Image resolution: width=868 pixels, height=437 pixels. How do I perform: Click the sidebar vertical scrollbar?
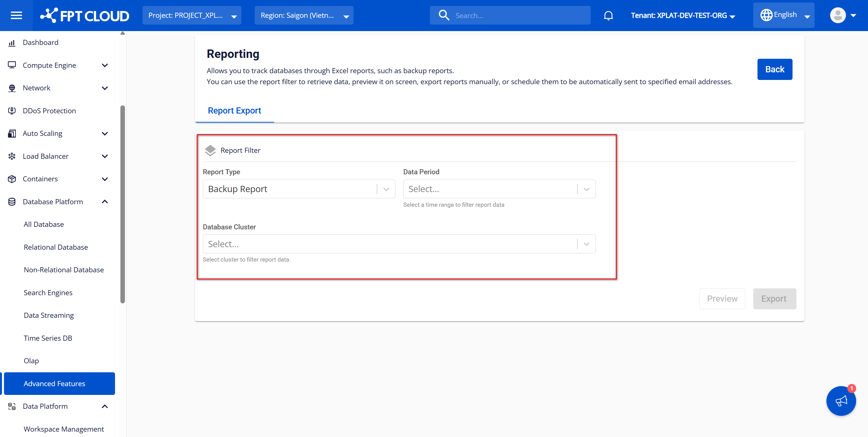[123, 204]
